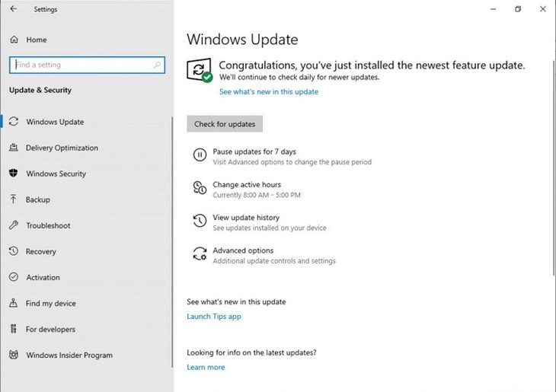
Task: Open See what's new in this update link
Action: (269, 91)
